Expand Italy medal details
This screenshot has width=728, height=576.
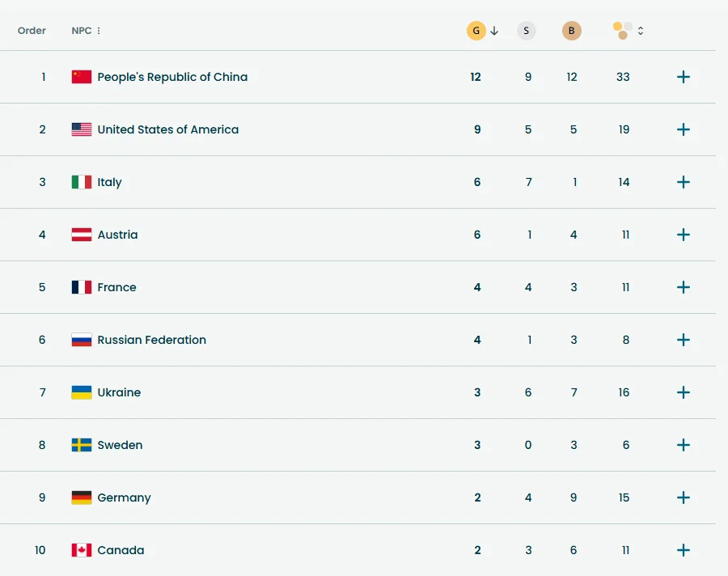(x=684, y=182)
